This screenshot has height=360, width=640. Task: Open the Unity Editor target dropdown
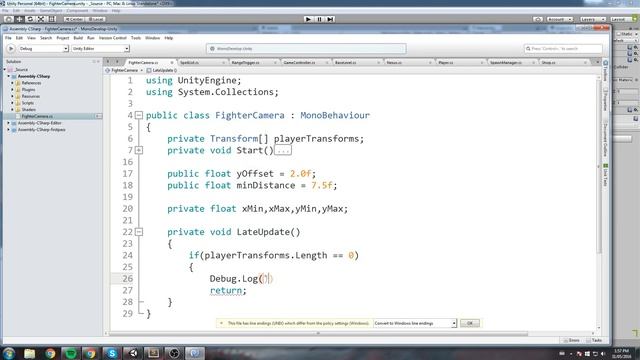pyautogui.click(x=100, y=49)
